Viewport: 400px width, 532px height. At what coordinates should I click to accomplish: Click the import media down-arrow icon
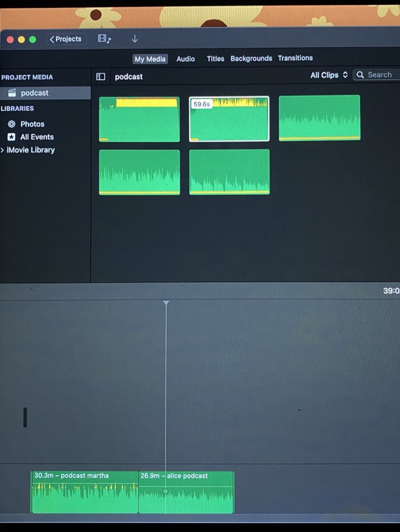[135, 38]
